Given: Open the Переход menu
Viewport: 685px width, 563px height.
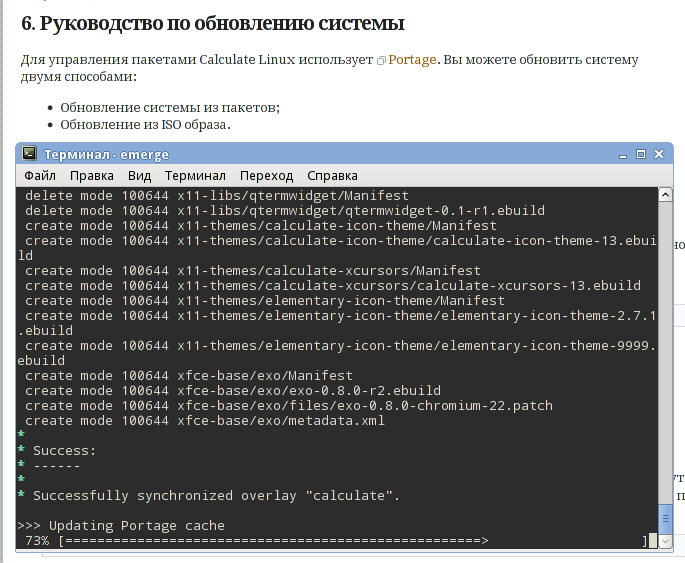Looking at the screenshot, I should tap(266, 176).
